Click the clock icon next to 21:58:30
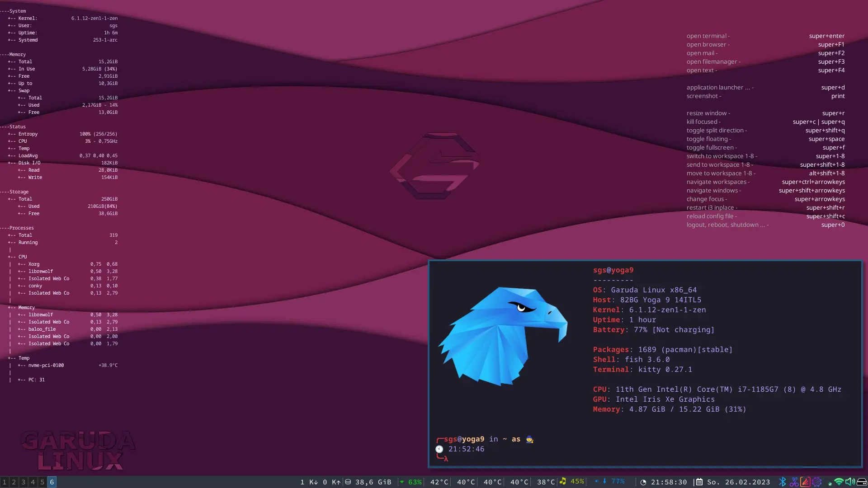The image size is (868, 488). coord(643,482)
